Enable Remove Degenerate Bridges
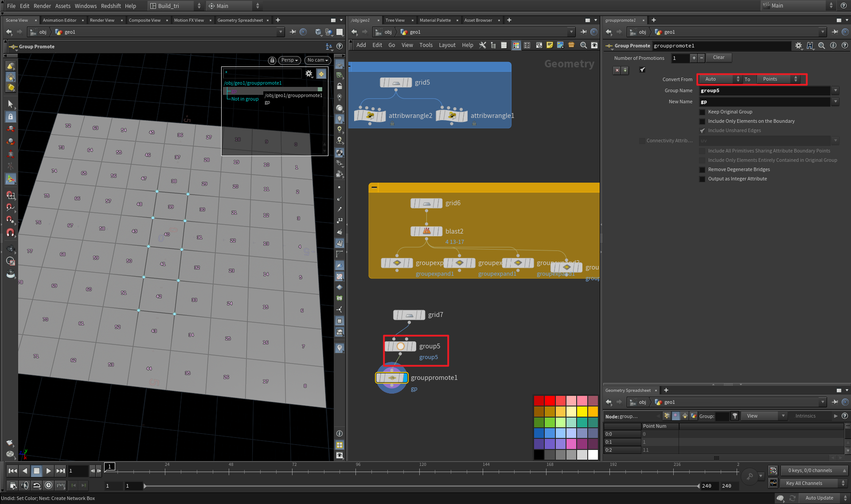The width and height of the screenshot is (851, 504). coord(703,169)
